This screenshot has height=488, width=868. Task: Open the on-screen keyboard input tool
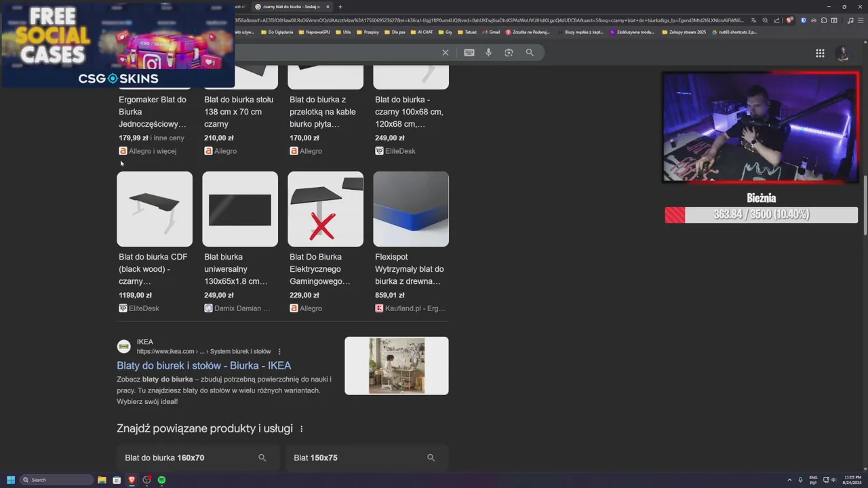click(x=469, y=52)
